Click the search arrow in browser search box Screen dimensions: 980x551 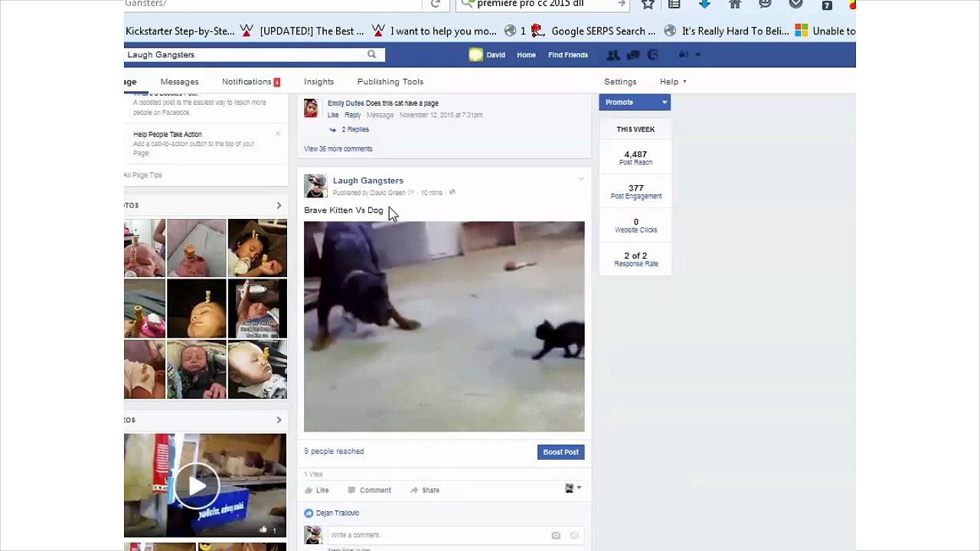[622, 4]
